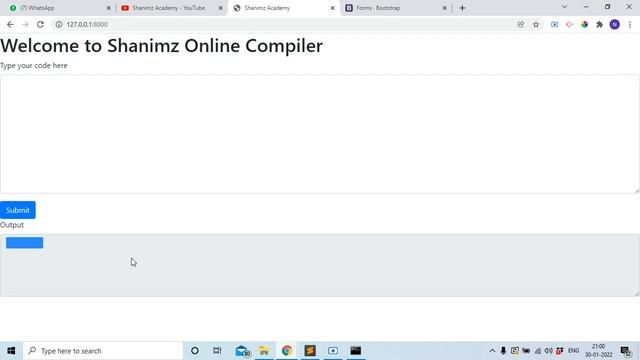Open the screen recorder taskbar app
The width and height of the screenshot is (640, 360).
[x=333, y=351]
